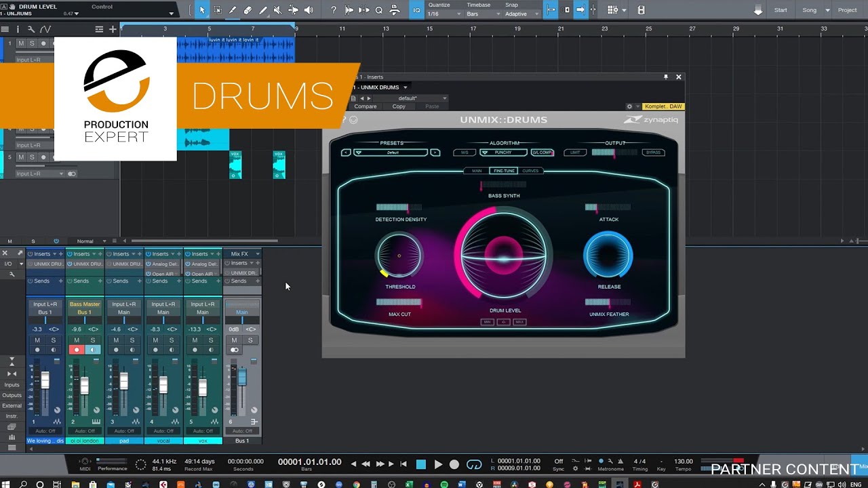Select the Arrow tool in the toolbar
868x488 pixels.
point(201,10)
